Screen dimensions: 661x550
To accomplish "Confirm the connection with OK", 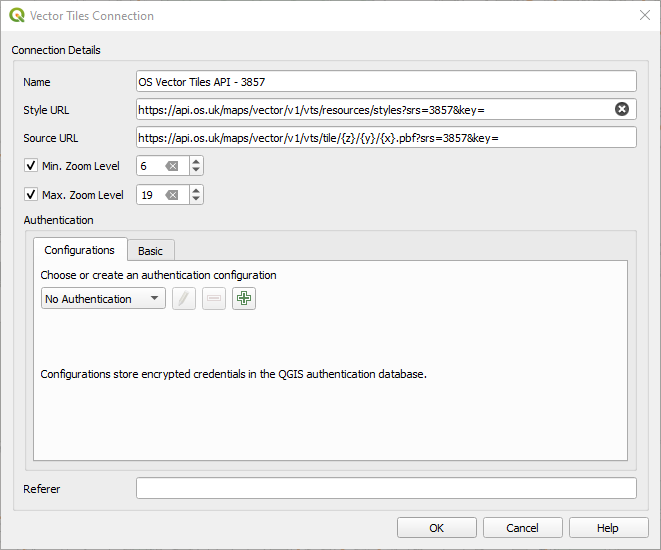I will (x=436, y=528).
